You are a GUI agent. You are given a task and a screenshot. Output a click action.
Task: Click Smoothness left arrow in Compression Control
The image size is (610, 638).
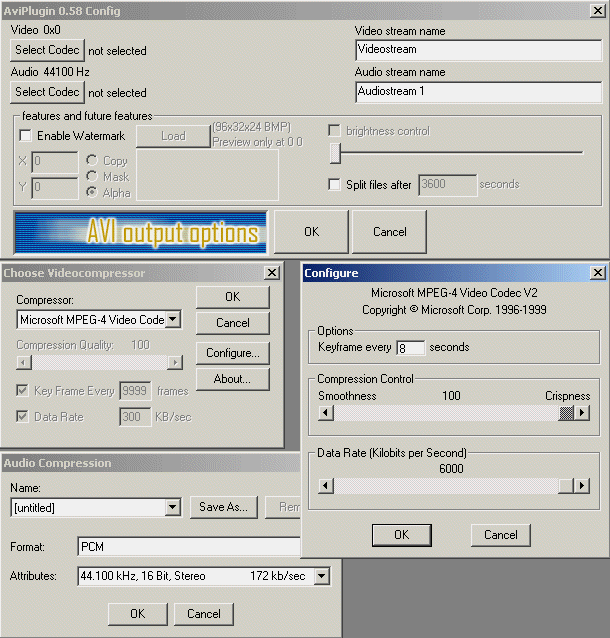(x=326, y=413)
